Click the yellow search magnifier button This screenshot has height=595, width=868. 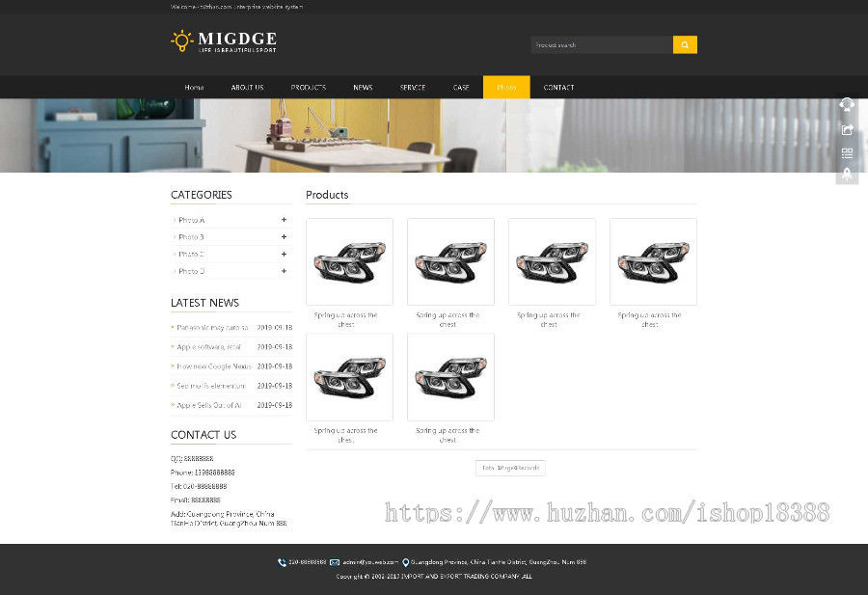pos(685,44)
